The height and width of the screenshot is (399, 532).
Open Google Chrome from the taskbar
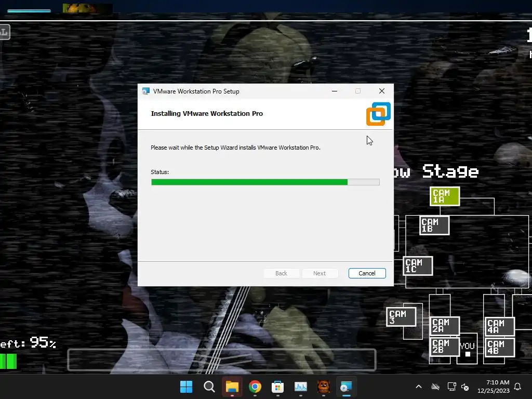click(255, 387)
